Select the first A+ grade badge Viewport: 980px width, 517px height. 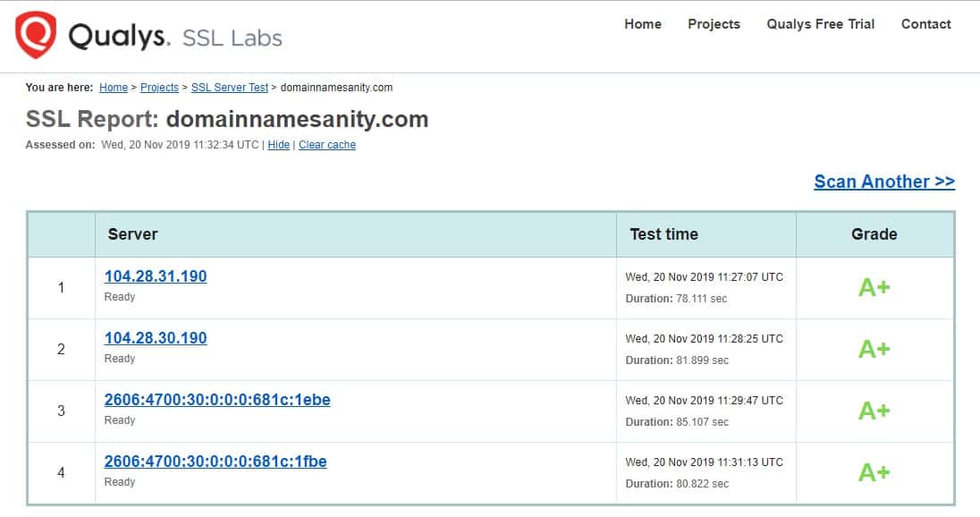[874, 286]
